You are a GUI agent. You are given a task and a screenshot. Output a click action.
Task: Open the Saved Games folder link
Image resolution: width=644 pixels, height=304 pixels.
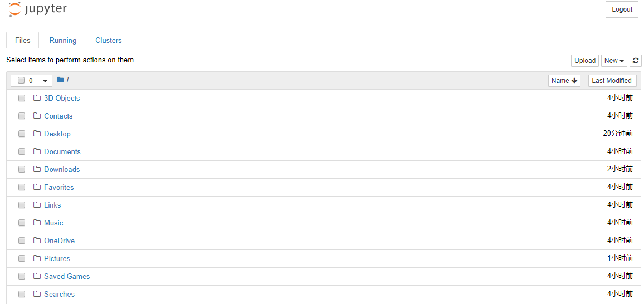(67, 277)
